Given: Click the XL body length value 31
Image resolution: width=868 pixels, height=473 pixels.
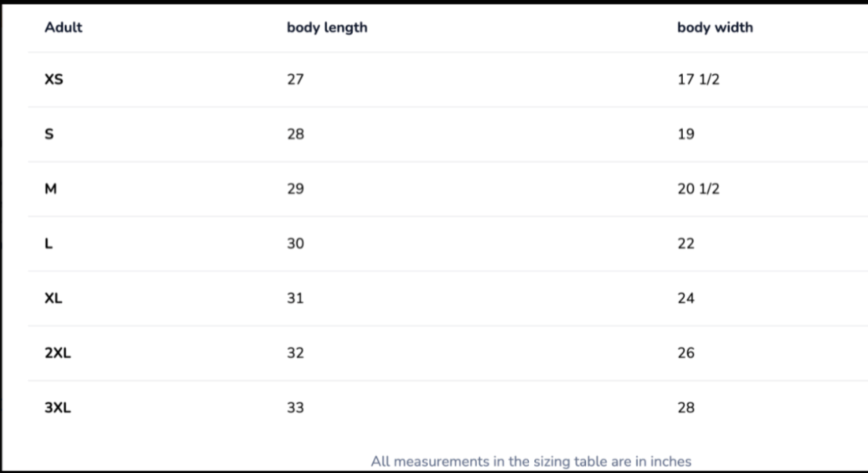Looking at the screenshot, I should coord(295,298).
